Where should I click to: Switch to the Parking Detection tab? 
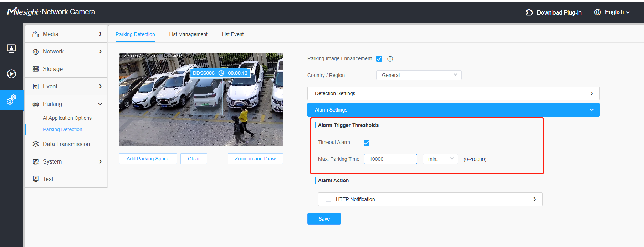coord(135,34)
